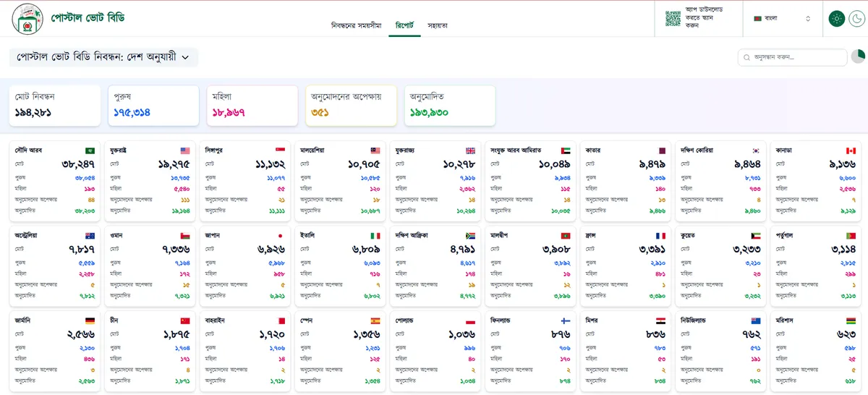868x395 pixels.
Task: Open the বাংলা language dropdown
Action: pos(782,19)
